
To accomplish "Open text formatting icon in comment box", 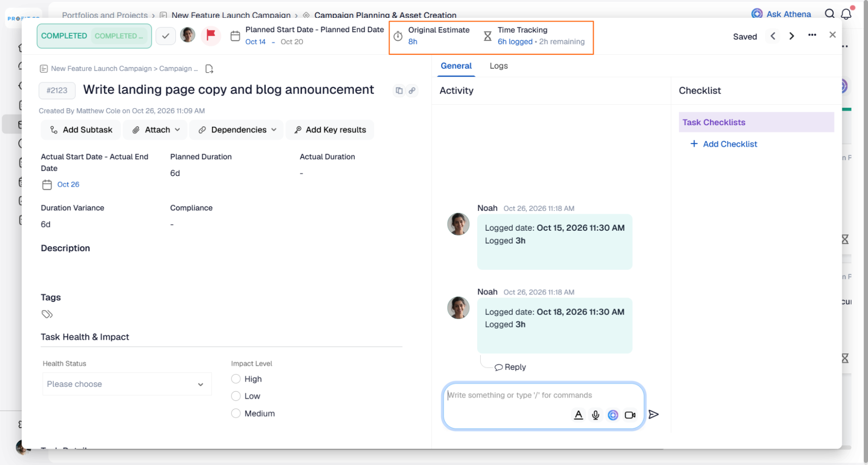I will pyautogui.click(x=578, y=415).
